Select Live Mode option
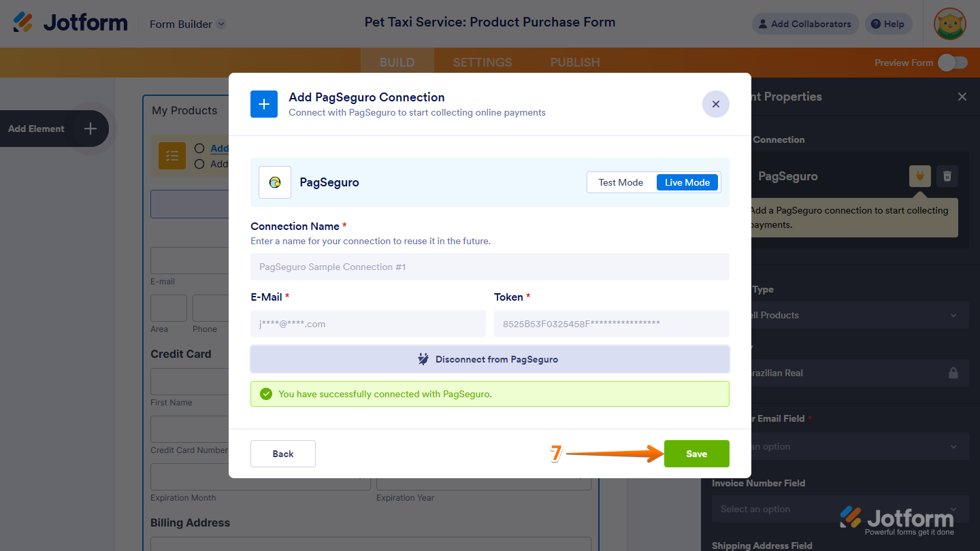Image resolution: width=980 pixels, height=551 pixels. [x=687, y=182]
